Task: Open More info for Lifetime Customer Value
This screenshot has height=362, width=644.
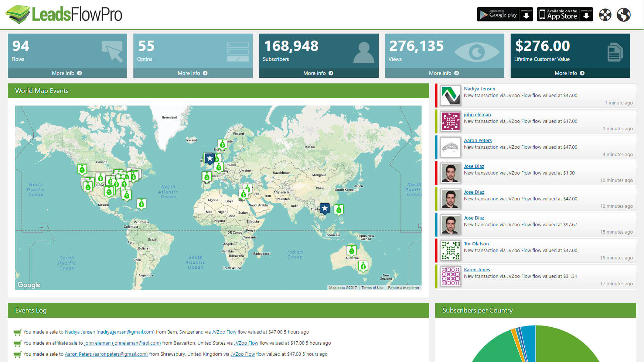Action: (570, 73)
